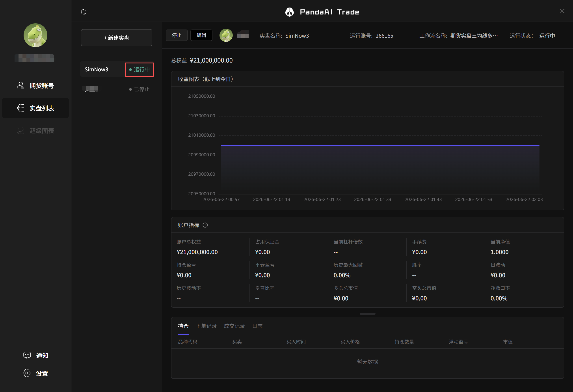This screenshot has width=573, height=392.
Task: Click the 运行中 status label for SimNow3
Action: 142,69
